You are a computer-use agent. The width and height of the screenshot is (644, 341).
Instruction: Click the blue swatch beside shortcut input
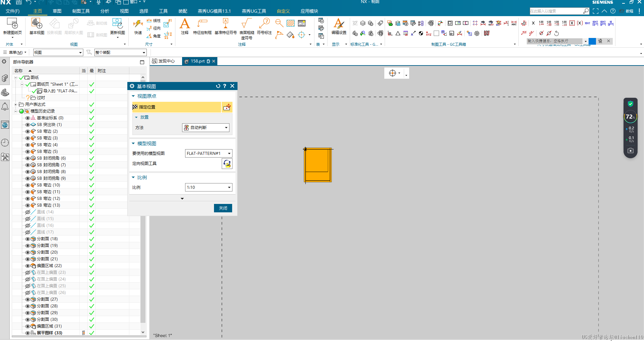pyautogui.click(x=592, y=41)
